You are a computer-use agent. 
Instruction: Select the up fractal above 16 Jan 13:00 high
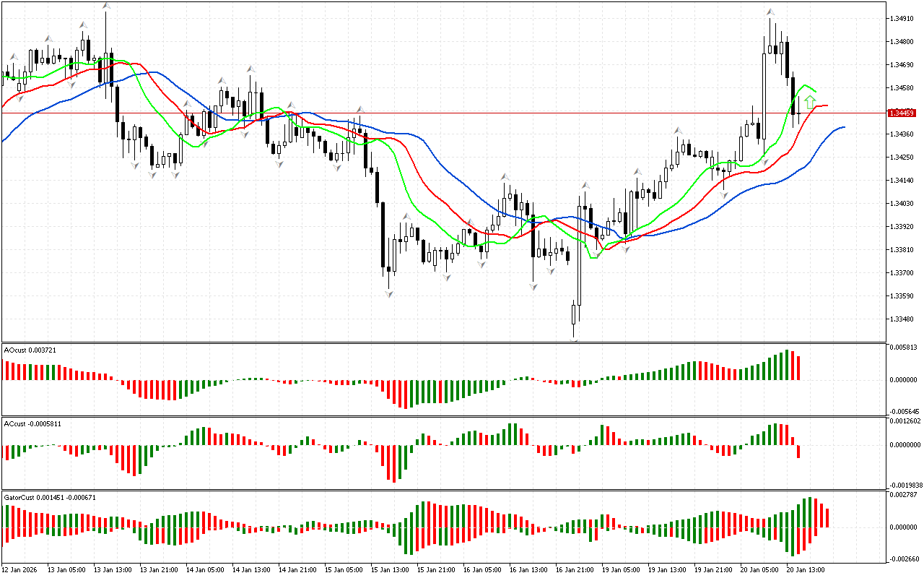505,176
